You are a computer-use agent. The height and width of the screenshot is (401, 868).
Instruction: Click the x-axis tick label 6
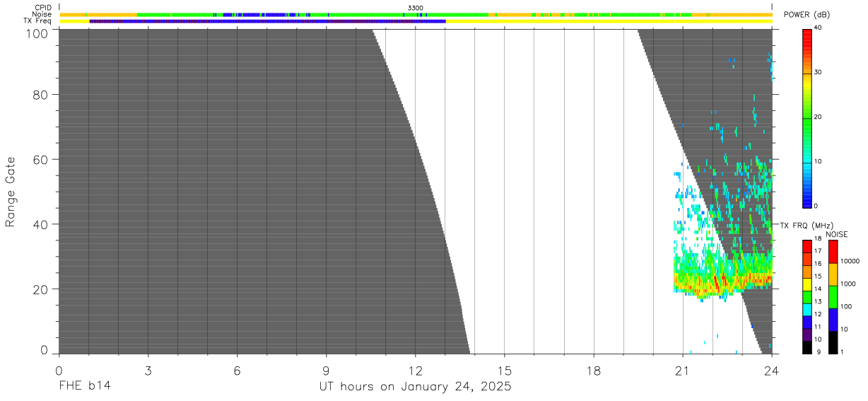coord(237,371)
